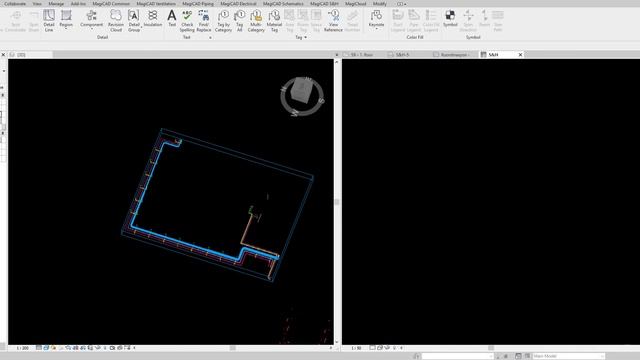Click the 3D view vertical scrollbar
The width and height of the screenshot is (640, 360).
point(337,202)
